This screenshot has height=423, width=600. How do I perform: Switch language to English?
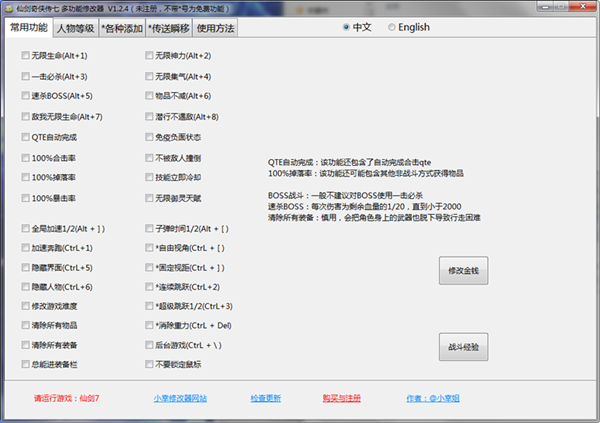[391, 28]
